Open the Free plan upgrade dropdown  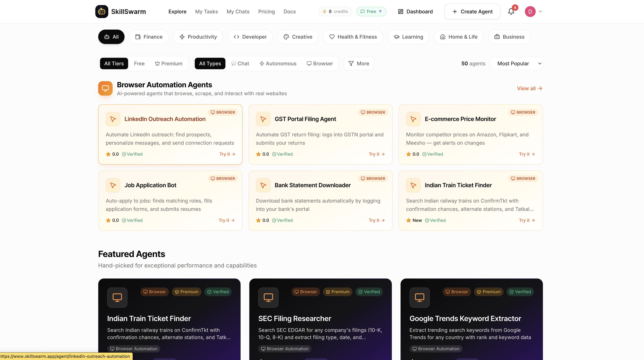(x=371, y=12)
